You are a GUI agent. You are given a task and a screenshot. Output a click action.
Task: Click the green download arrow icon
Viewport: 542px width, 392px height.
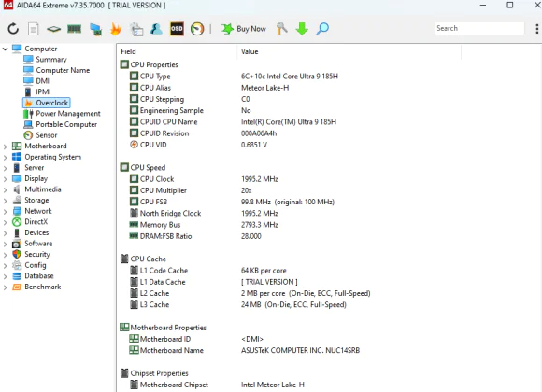(x=302, y=29)
